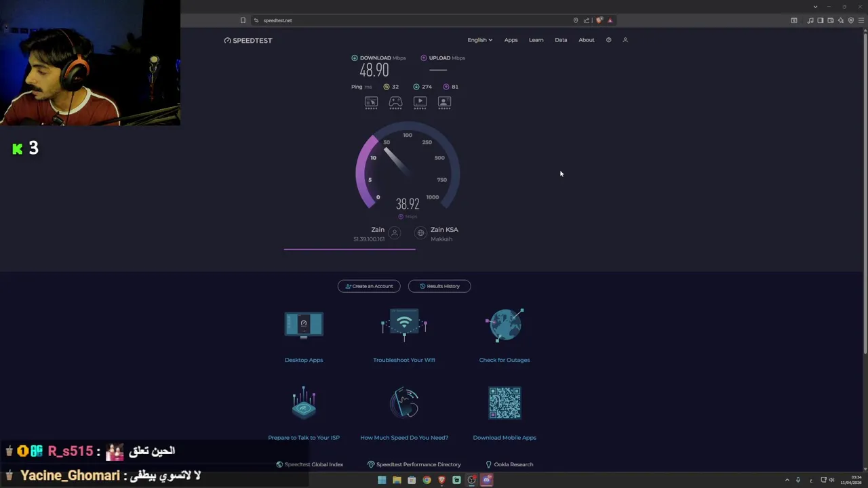Click the idle ping value 32
Screen dimensions: 868x488
tap(395, 87)
